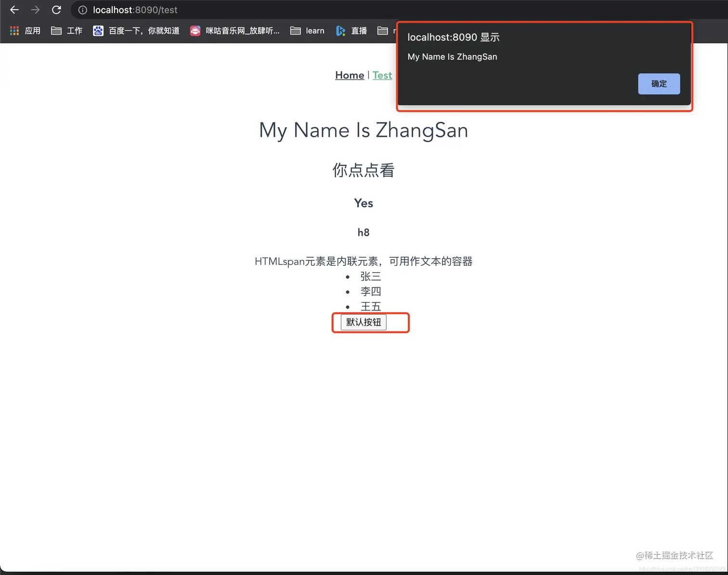Click the browser forward arrow
The height and width of the screenshot is (575, 728).
click(35, 10)
